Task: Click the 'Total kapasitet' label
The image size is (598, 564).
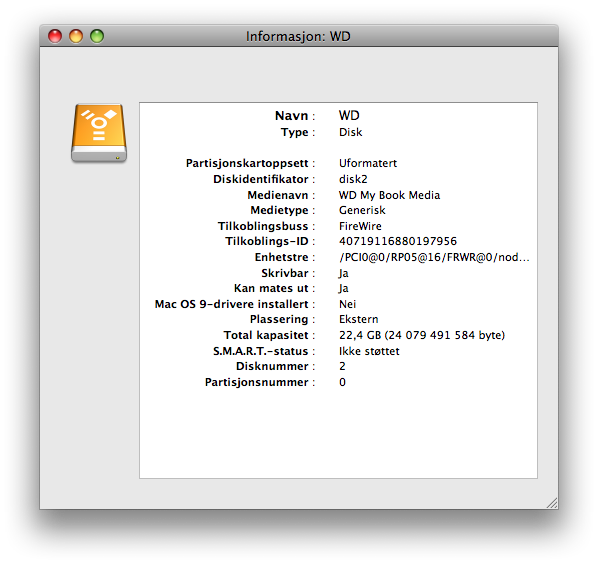Action: click(266, 335)
